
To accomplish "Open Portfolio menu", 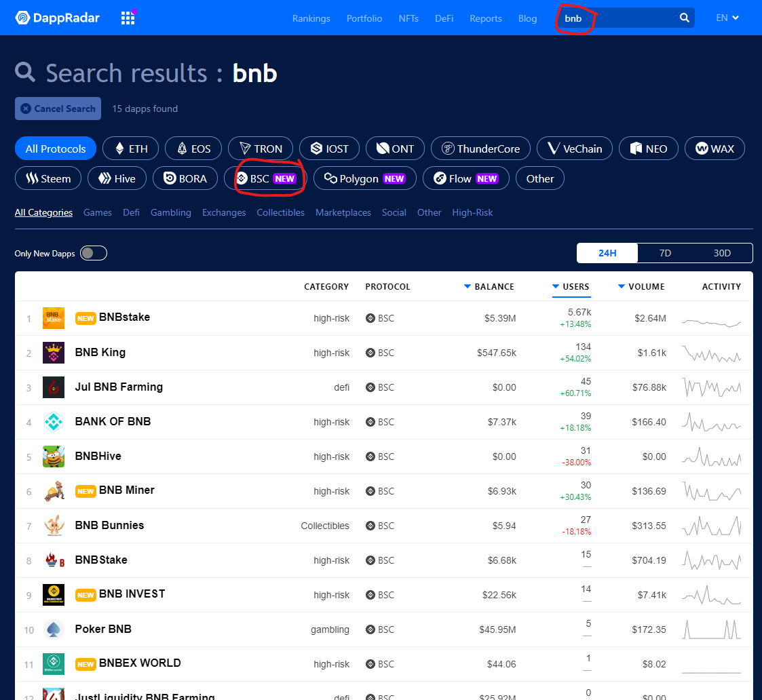I will pos(364,18).
